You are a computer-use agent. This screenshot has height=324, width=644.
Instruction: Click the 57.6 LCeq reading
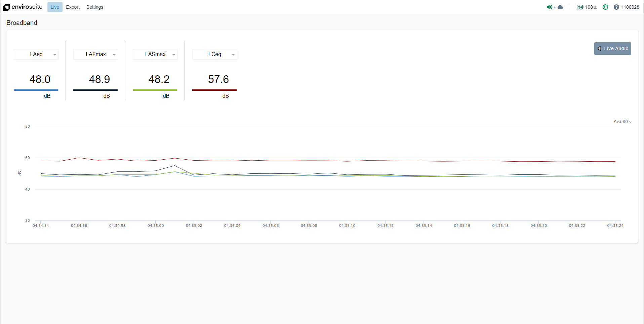218,79
